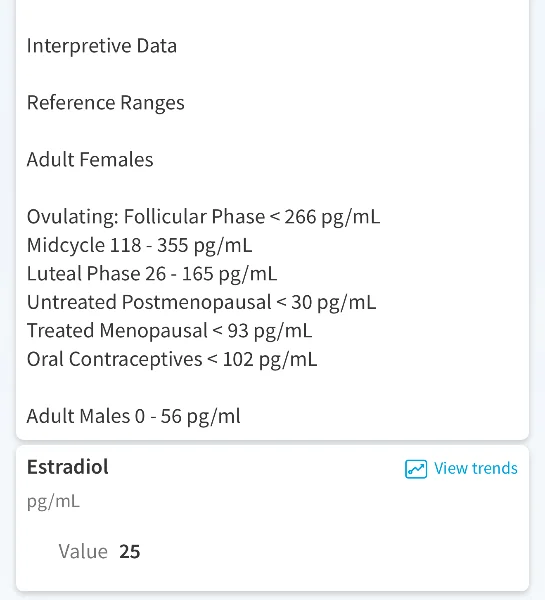Click the pg/mL unit under Estradiol
This screenshot has width=545, height=600.
click(53, 501)
